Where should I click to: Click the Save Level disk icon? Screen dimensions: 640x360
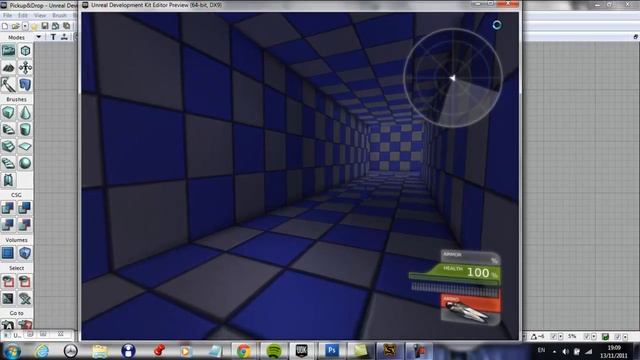pos(45,26)
